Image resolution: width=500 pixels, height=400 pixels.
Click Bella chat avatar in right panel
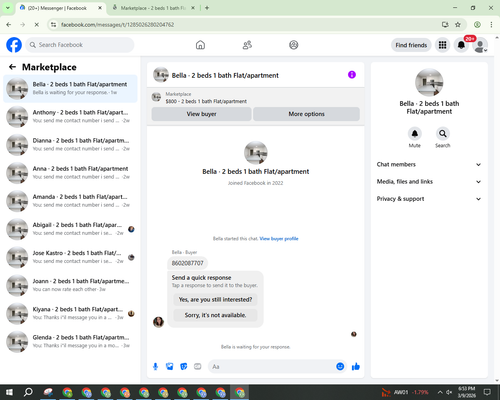click(x=429, y=83)
